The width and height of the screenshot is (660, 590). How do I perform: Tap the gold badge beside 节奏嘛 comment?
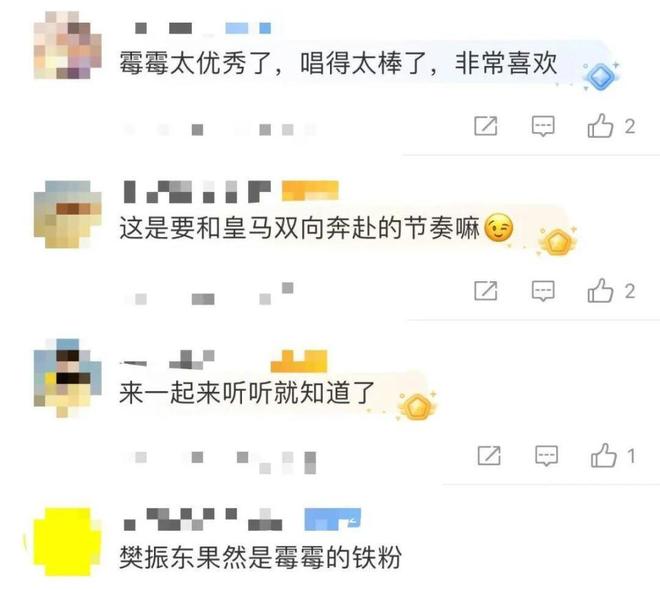(x=558, y=242)
